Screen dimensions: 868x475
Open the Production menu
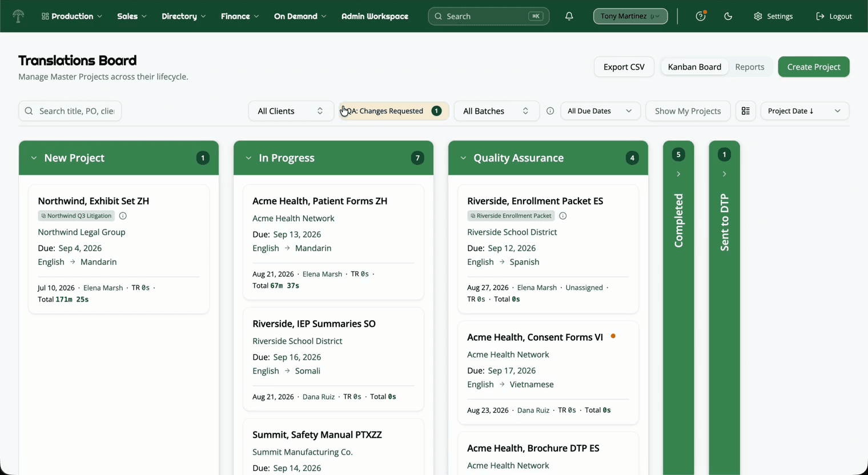(72, 16)
